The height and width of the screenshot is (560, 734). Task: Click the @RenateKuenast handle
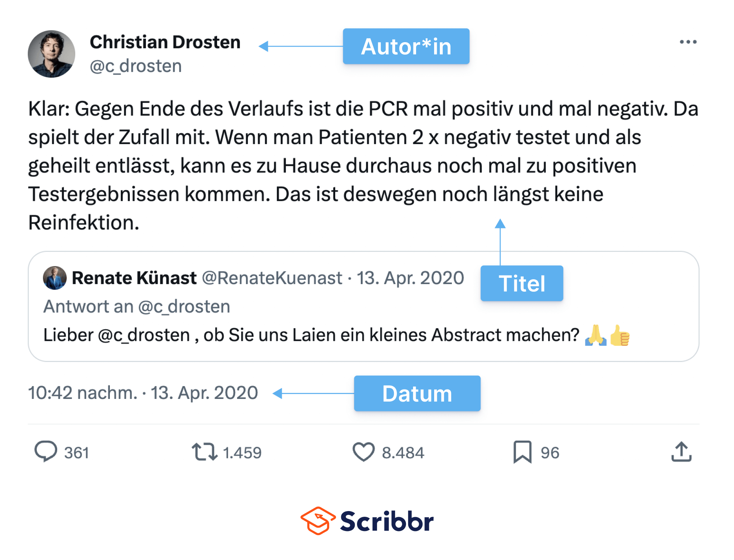(272, 278)
